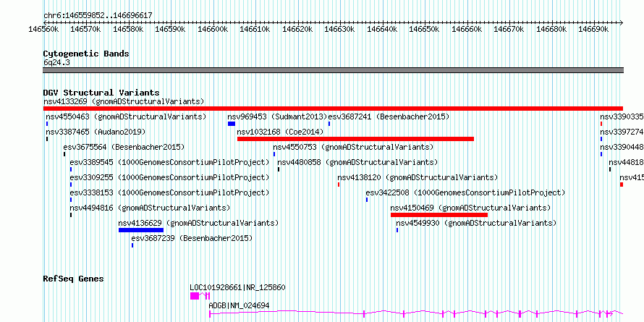Click nsv4480858 variant label

click(x=357, y=162)
